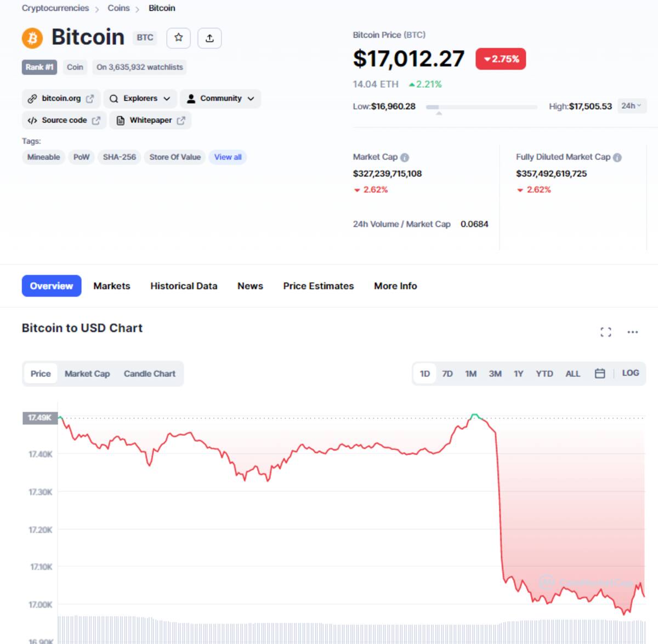Click Fully Diluted Market Cap info icon
658x644 pixels.
tap(617, 158)
